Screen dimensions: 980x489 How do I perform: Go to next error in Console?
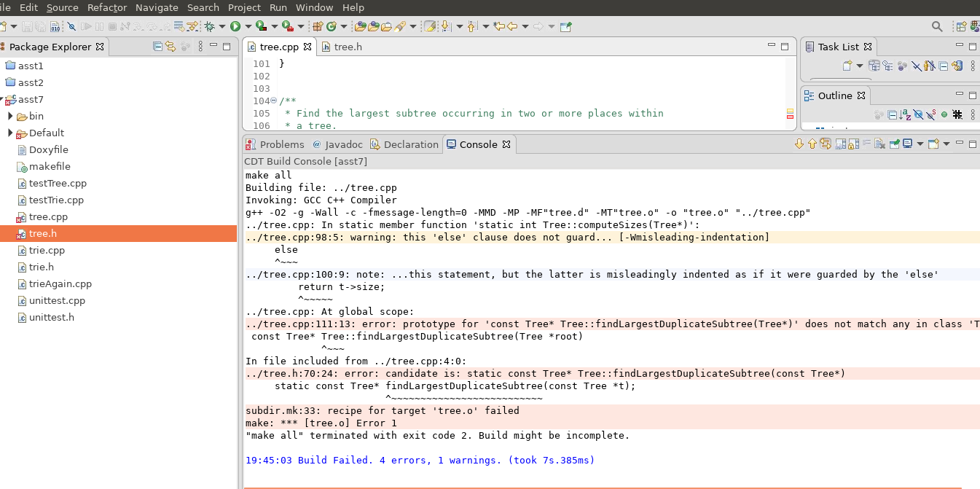pos(799,144)
